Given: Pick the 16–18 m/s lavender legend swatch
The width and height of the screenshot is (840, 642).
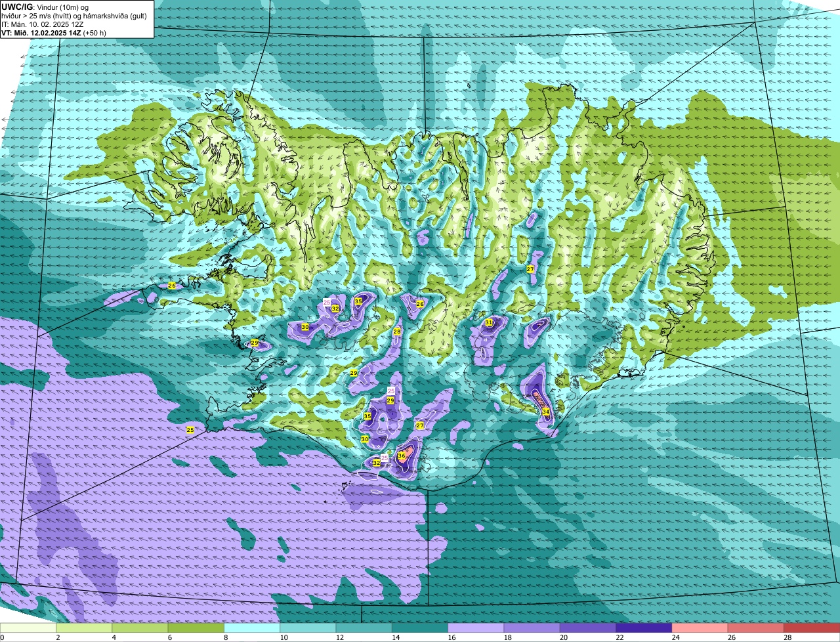Looking at the screenshot, I should pyautogui.click(x=476, y=628).
